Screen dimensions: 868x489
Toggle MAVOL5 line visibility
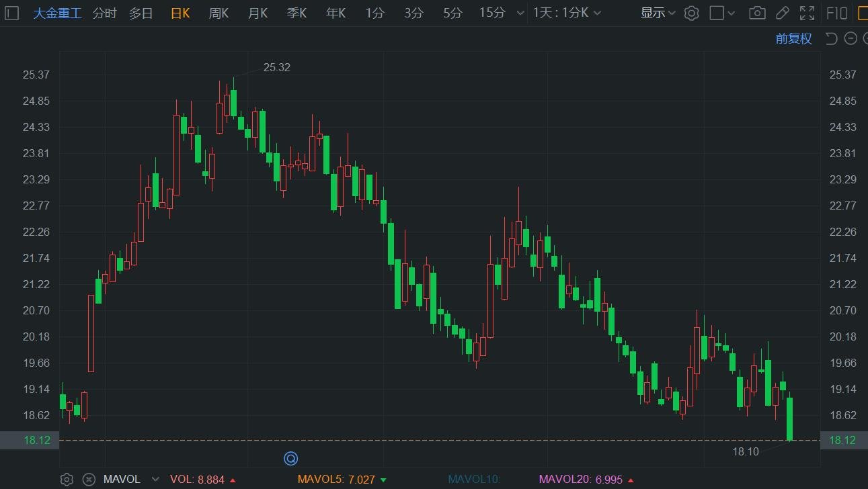(336, 479)
